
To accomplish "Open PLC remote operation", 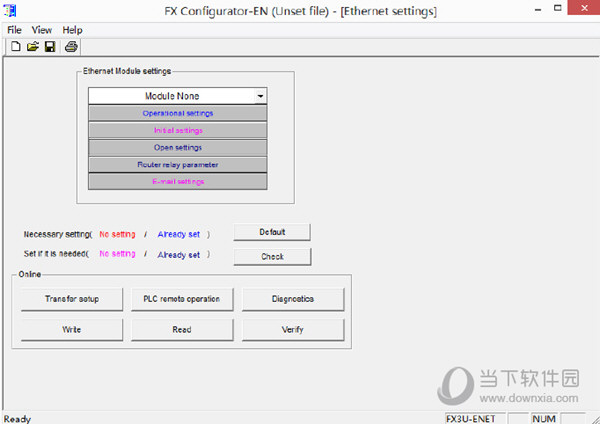I will click(182, 299).
